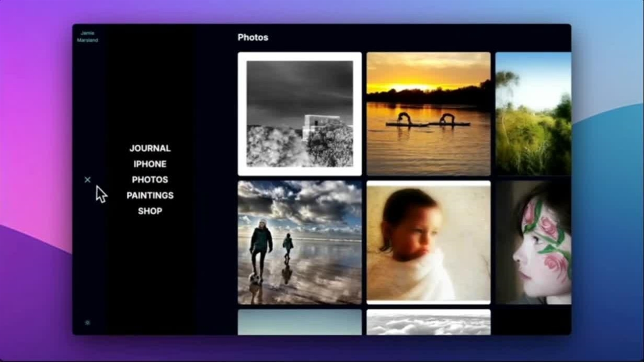Open the Jamie Marsland site title link
Image resolution: width=644 pixels, height=362 pixels.
tap(88, 37)
